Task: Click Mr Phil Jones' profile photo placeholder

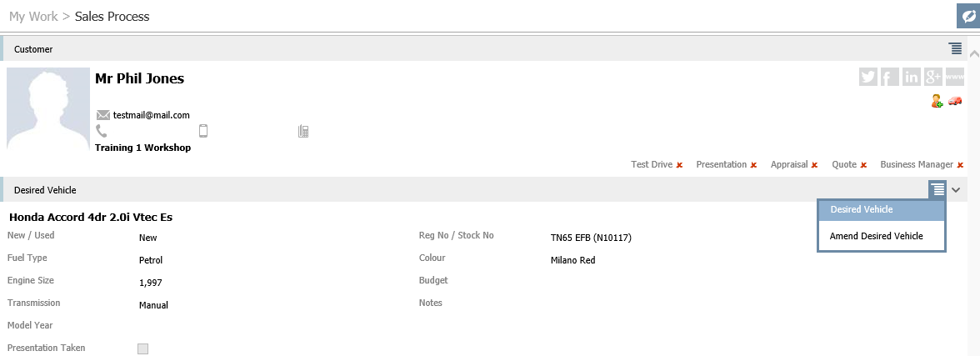Action: (48, 109)
